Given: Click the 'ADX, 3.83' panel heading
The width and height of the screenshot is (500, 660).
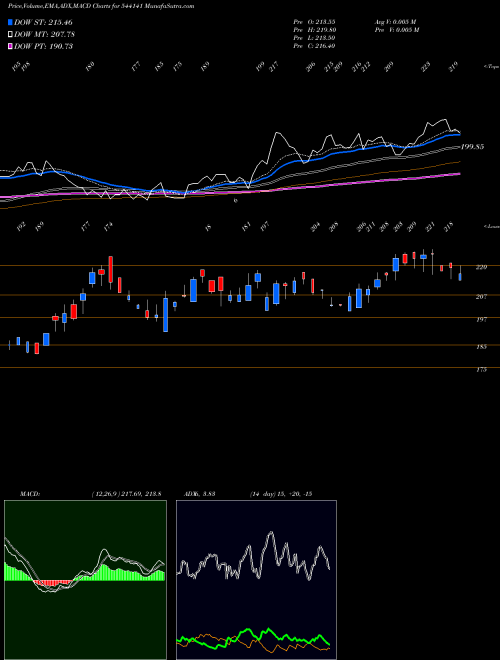Looking at the screenshot, I should pyautogui.click(x=199, y=494).
